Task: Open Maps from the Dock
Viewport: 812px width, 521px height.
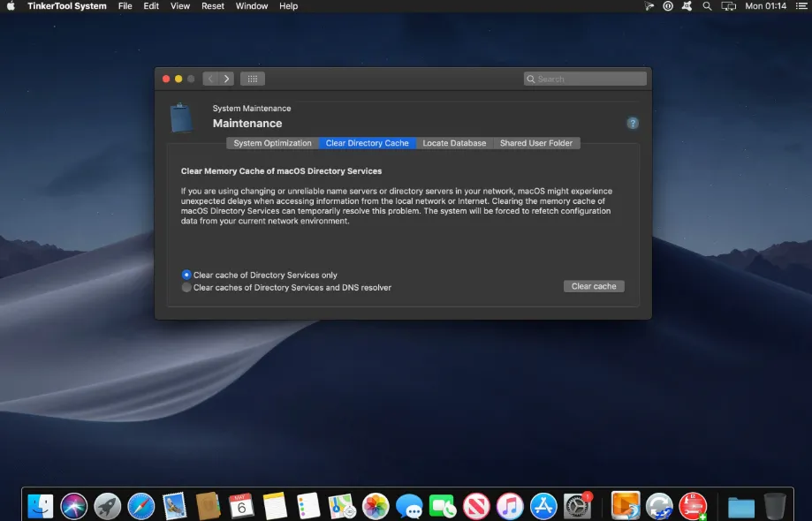Action: 342,505
